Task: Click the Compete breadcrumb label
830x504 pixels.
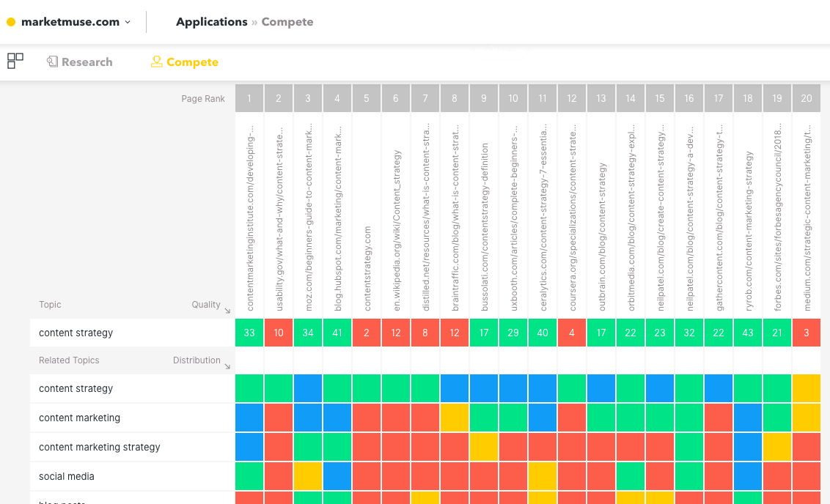Action: pyautogui.click(x=287, y=22)
